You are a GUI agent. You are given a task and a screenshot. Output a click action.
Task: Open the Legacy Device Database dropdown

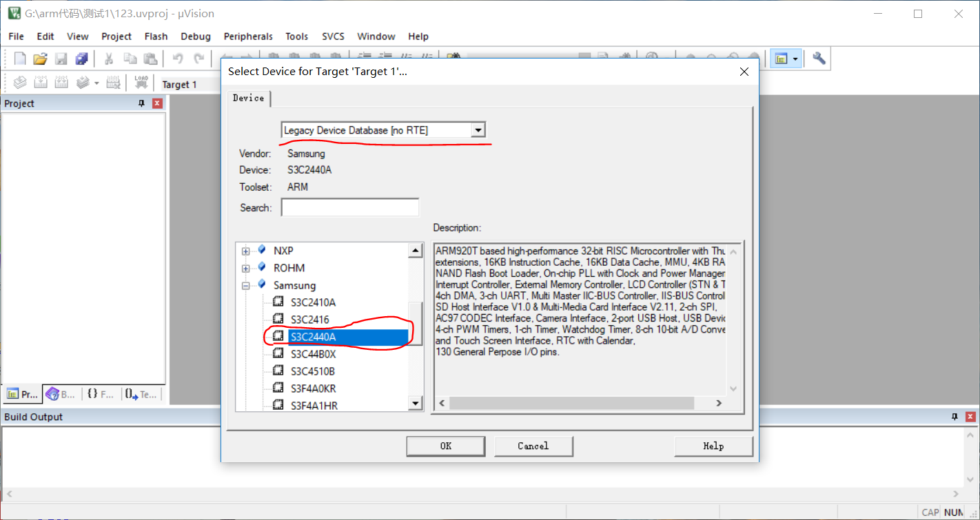(x=478, y=130)
